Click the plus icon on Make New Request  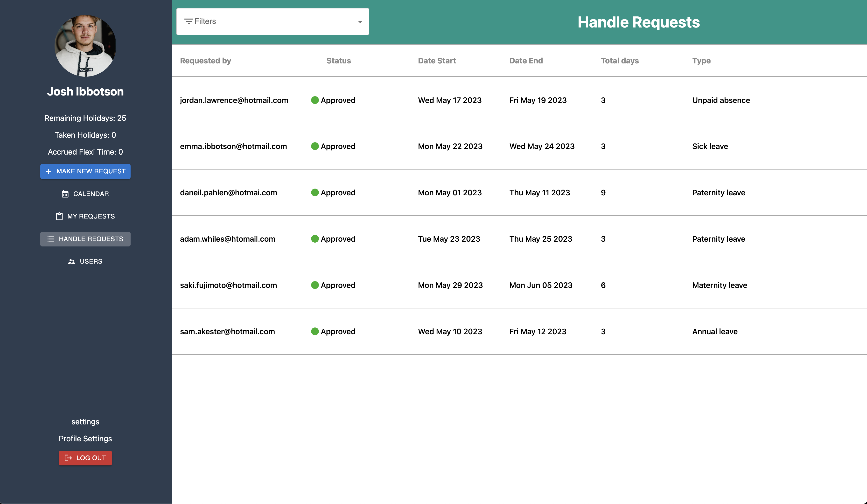point(49,171)
